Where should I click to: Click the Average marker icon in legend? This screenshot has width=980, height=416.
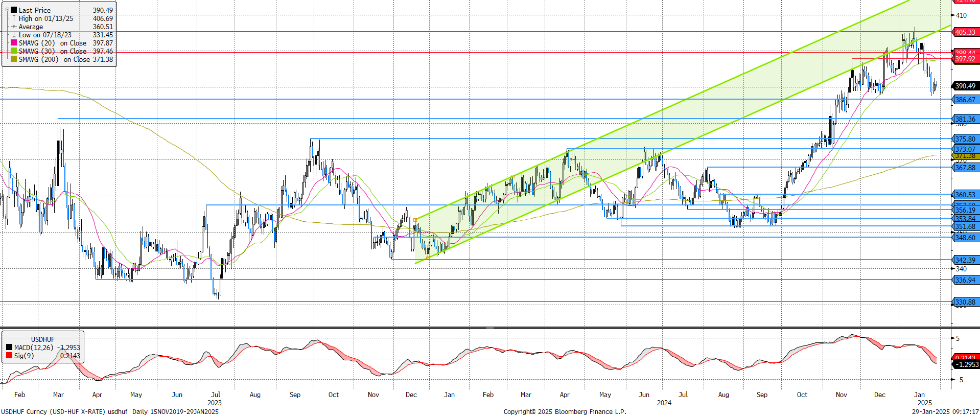point(14,27)
